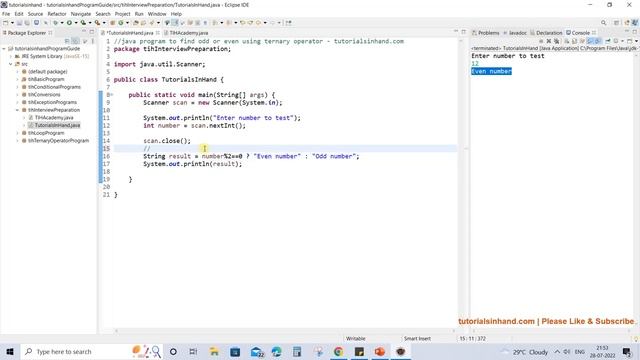
Task: Open the Run button dropdown arrow
Action: click(x=76, y=23)
